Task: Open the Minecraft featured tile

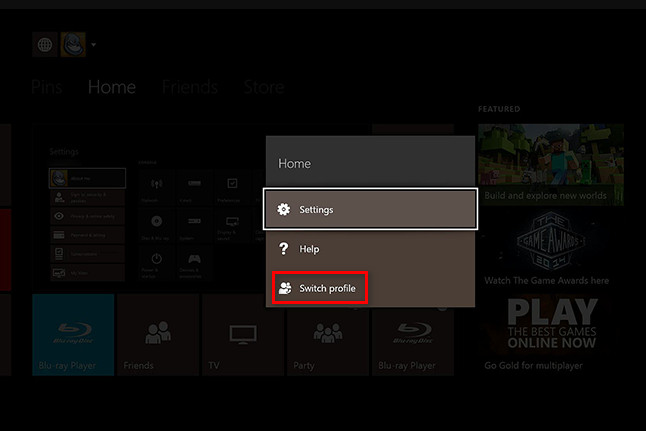Action: tap(551, 165)
